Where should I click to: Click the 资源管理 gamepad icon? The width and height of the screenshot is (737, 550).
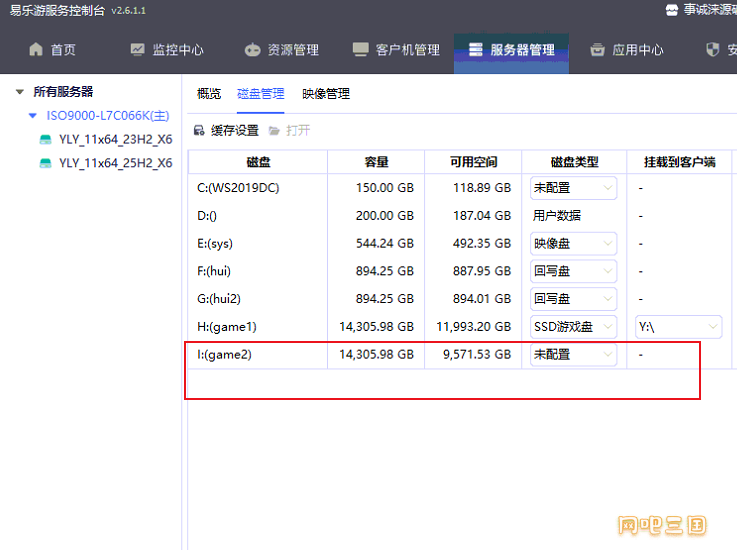[252, 50]
